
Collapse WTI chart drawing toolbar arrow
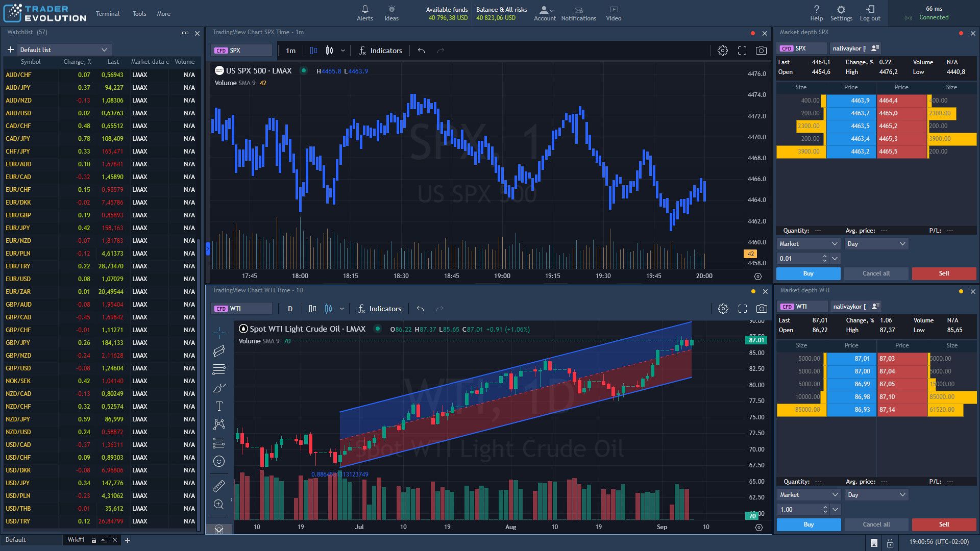coord(231,500)
